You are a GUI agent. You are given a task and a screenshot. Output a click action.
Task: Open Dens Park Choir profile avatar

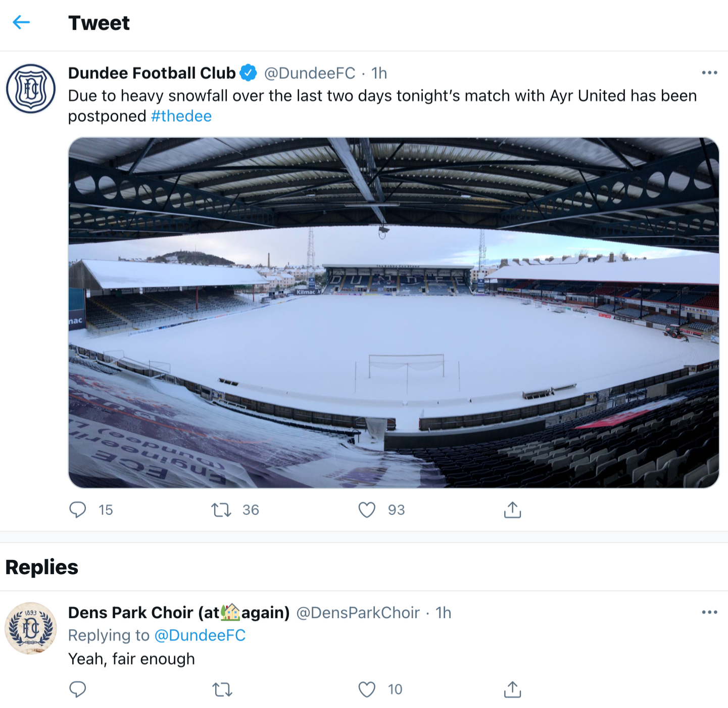31,628
